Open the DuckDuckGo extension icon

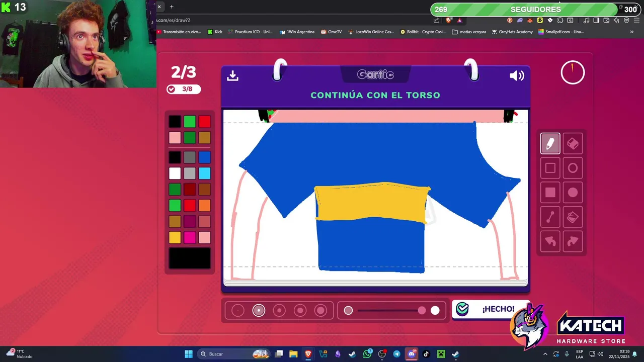510,20
